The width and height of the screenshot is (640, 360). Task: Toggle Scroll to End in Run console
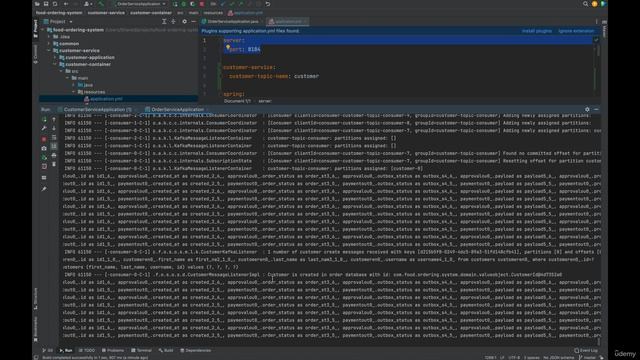pos(54,147)
